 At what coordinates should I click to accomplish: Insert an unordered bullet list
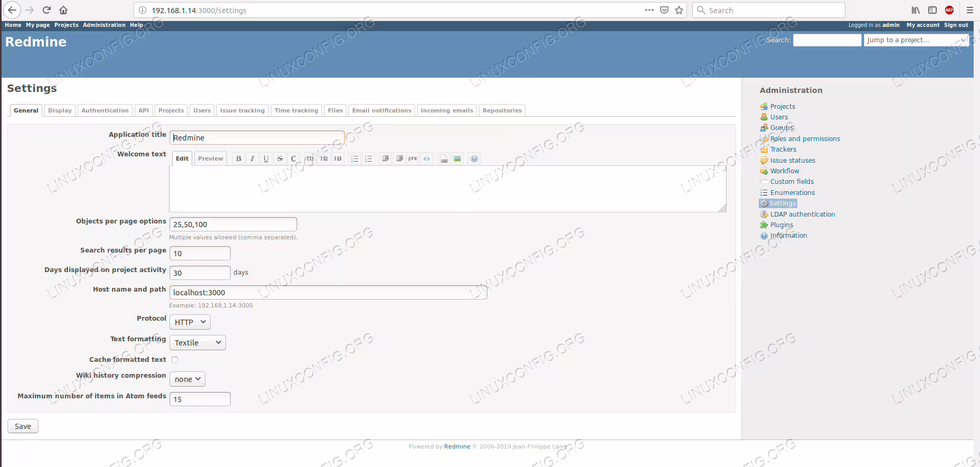tap(355, 158)
